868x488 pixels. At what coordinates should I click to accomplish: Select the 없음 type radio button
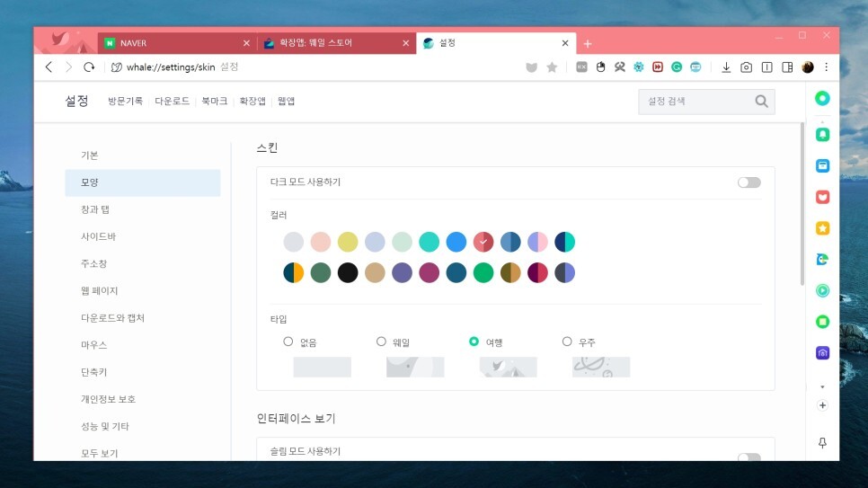click(288, 342)
